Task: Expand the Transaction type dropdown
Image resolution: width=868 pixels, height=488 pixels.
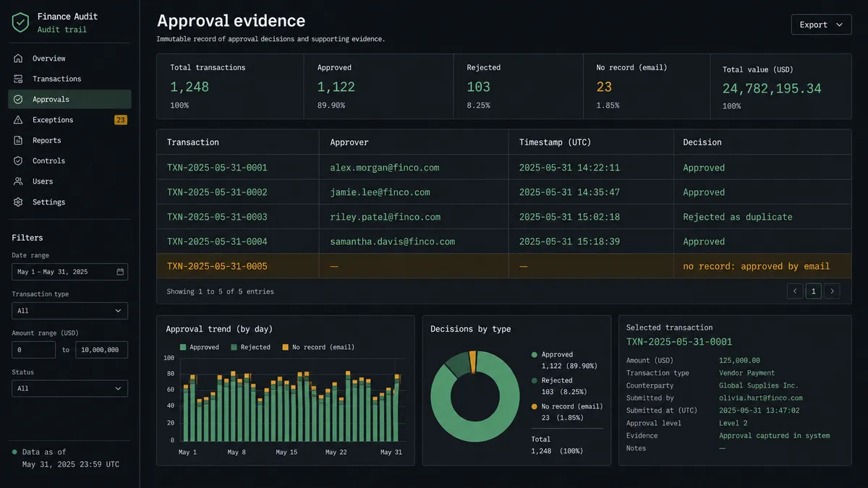Action: pos(69,311)
